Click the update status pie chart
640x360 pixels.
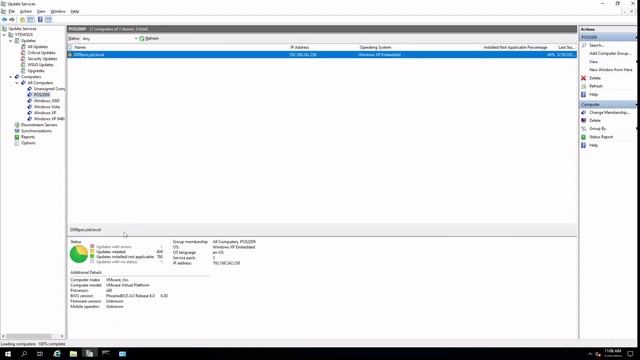(x=79, y=254)
